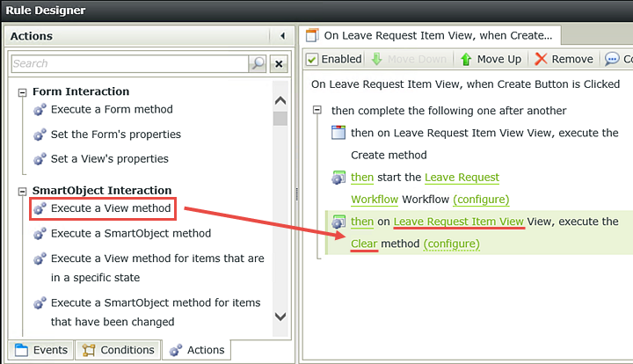633x364 pixels.
Task: Click the red Remove X icon
Action: click(x=541, y=59)
